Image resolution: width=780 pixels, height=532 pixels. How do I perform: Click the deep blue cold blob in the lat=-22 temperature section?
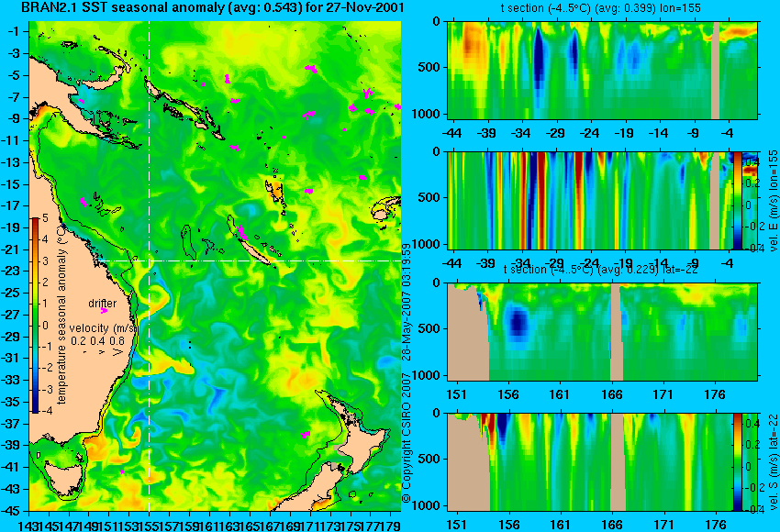coord(518,321)
